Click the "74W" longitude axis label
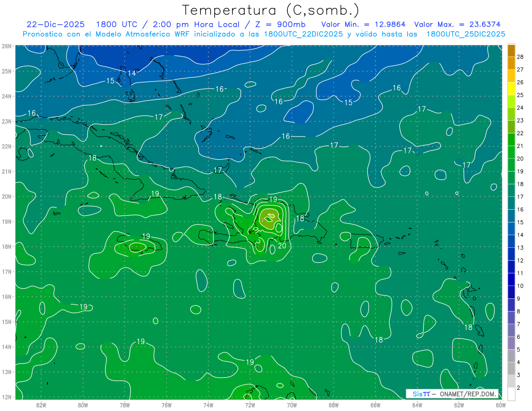Image resolution: width=532 pixels, height=411 pixels. (x=208, y=404)
